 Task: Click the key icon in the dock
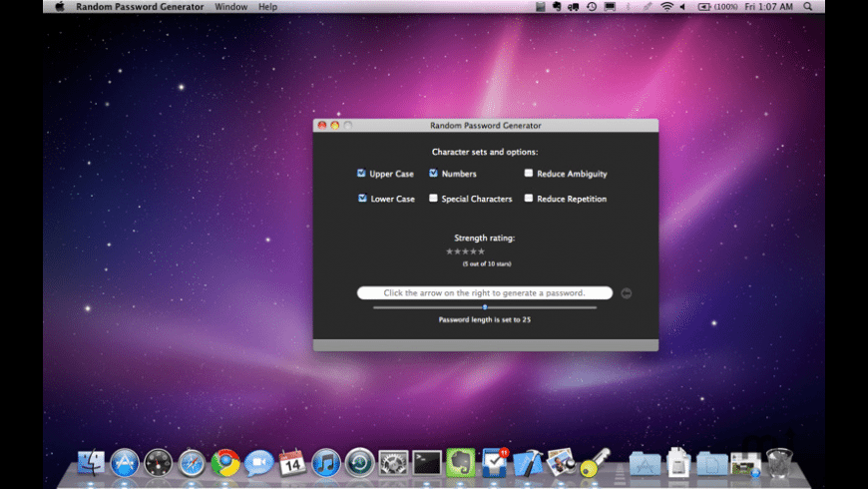click(x=595, y=462)
